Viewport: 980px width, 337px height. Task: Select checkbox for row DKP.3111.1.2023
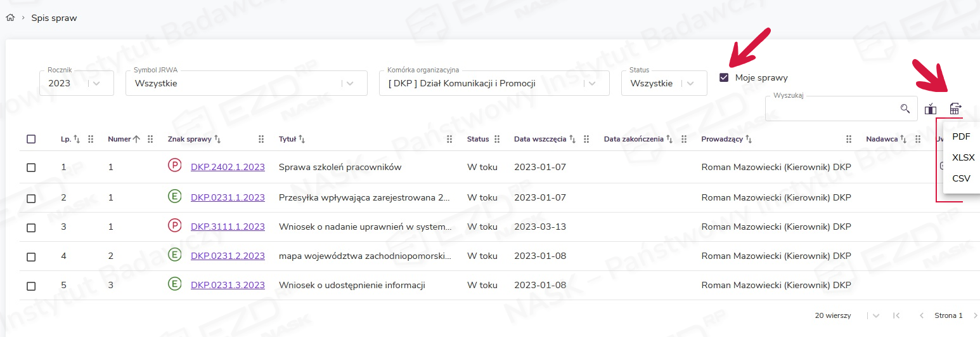pos(31,227)
